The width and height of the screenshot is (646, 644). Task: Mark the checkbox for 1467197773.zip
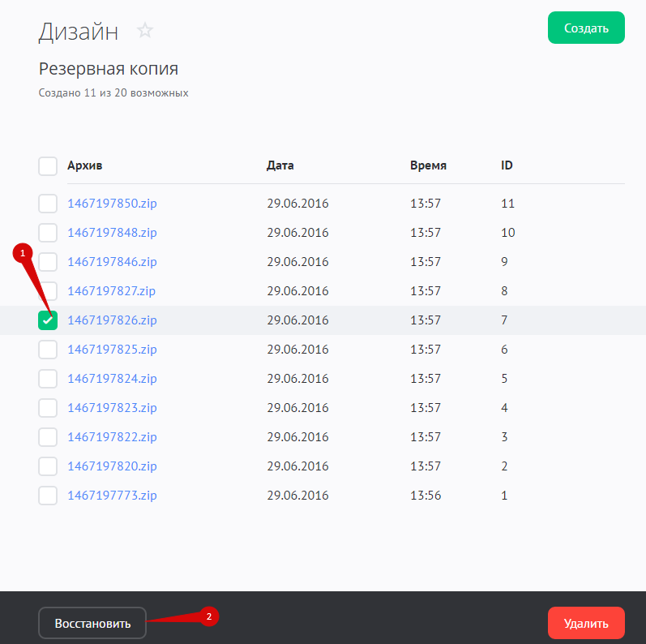48,496
